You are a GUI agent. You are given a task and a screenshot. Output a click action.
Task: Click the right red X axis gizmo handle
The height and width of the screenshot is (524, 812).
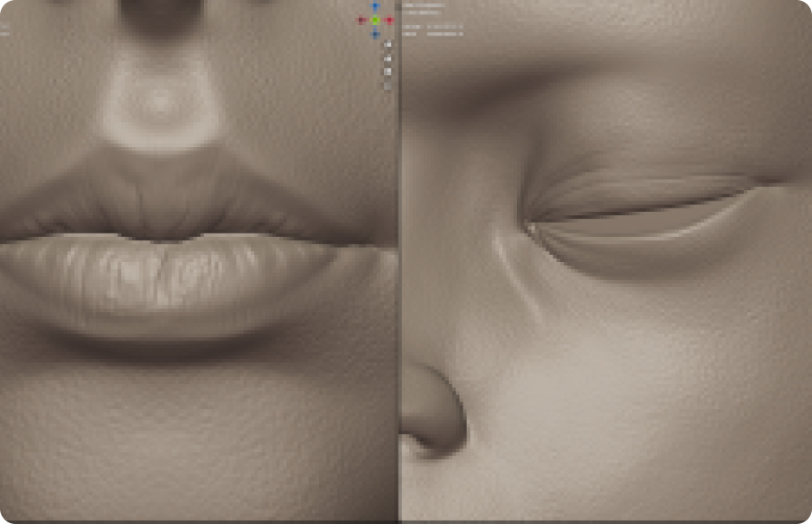click(389, 21)
